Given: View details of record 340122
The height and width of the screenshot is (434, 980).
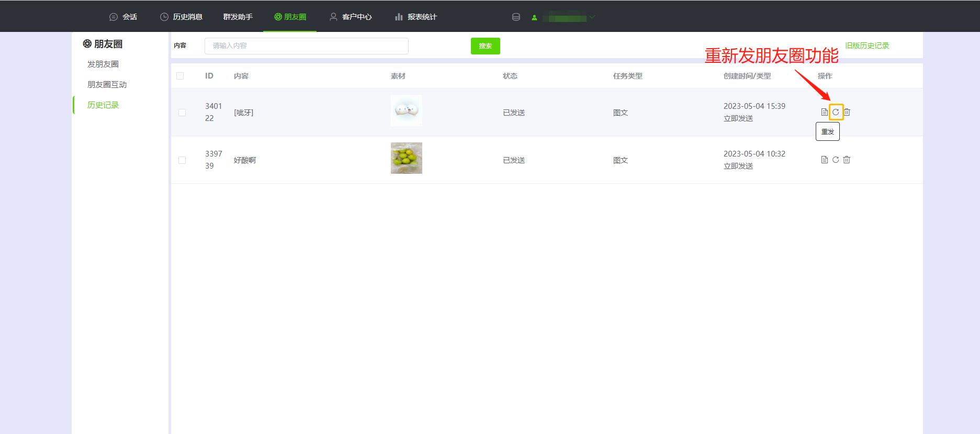Looking at the screenshot, I should [825, 112].
